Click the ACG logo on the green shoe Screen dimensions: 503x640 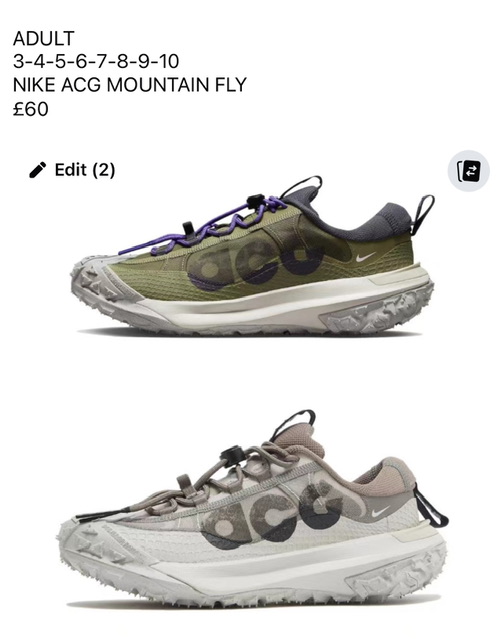click(x=256, y=261)
